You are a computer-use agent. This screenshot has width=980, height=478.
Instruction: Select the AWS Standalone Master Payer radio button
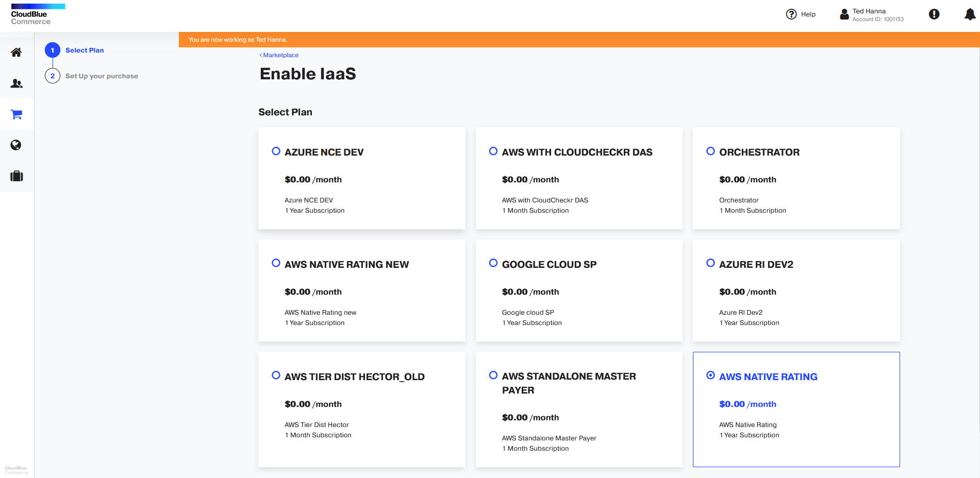click(x=493, y=375)
